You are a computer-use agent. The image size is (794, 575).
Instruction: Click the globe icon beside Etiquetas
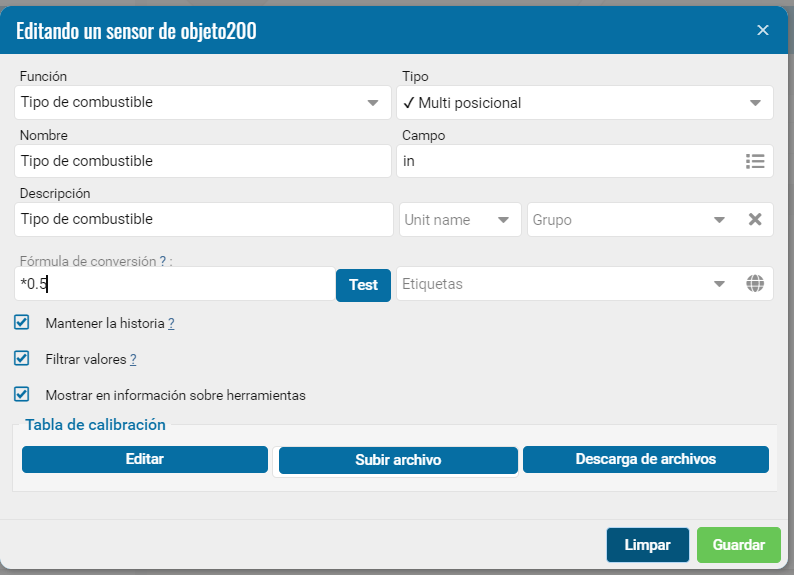click(755, 283)
